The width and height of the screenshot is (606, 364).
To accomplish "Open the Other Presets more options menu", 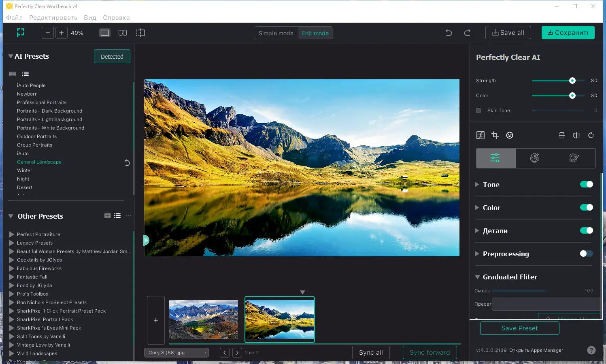I will [x=129, y=216].
